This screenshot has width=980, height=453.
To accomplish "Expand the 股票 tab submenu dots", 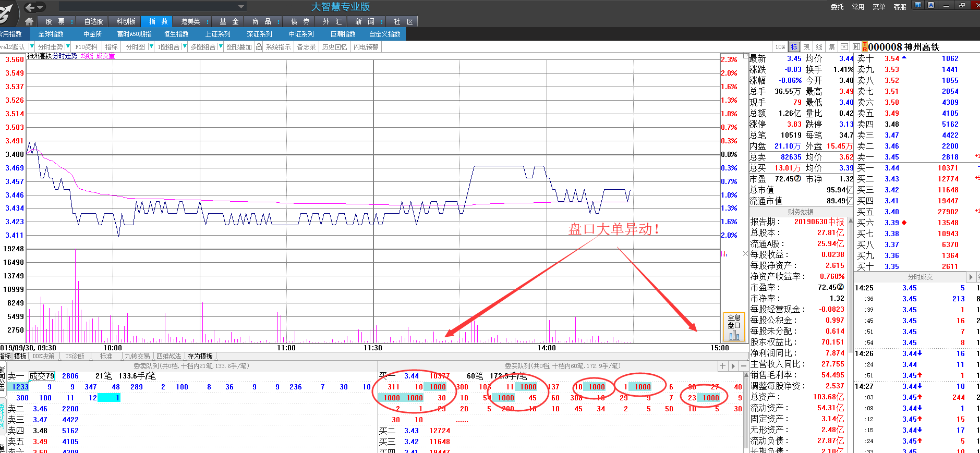I will tap(72, 21).
